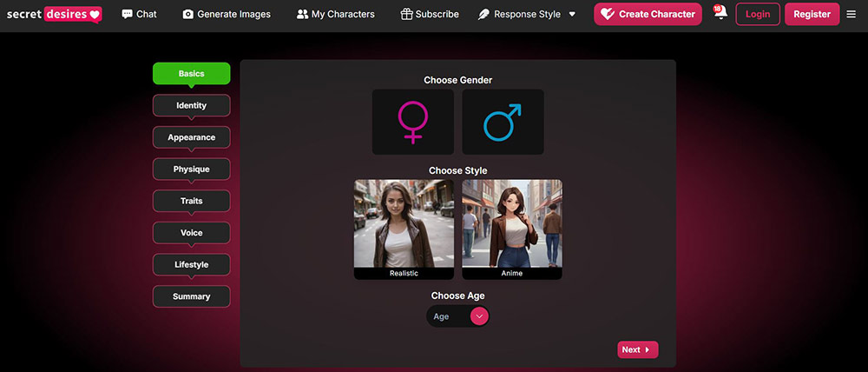Switch to the Identity step tab
The width and height of the screenshot is (868, 372).
coord(191,105)
